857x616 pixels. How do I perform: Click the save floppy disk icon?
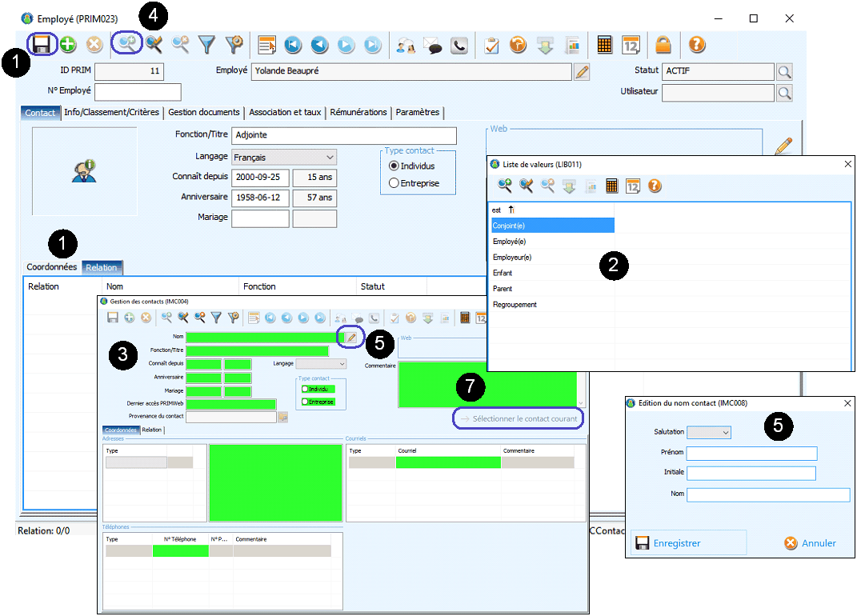(x=40, y=45)
